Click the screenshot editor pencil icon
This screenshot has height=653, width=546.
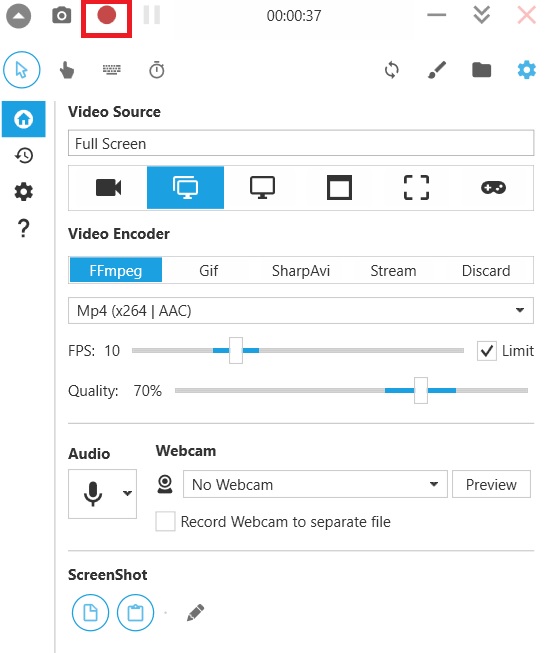[195, 613]
